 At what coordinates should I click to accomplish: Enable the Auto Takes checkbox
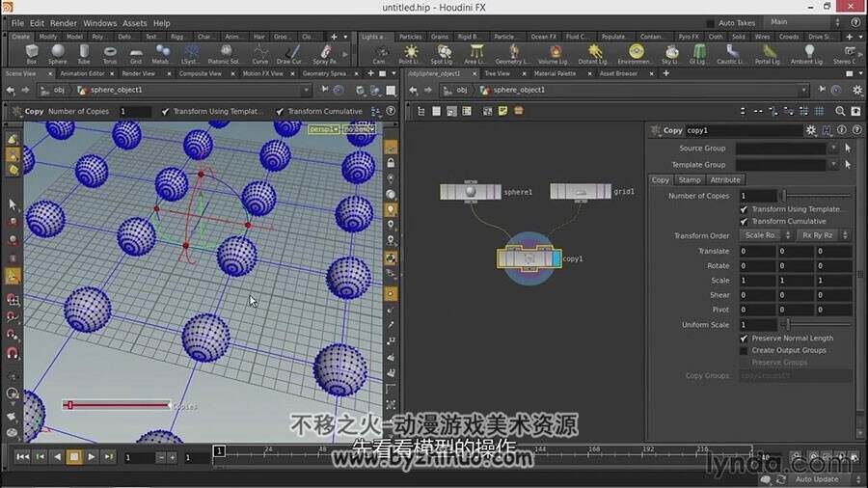710,23
